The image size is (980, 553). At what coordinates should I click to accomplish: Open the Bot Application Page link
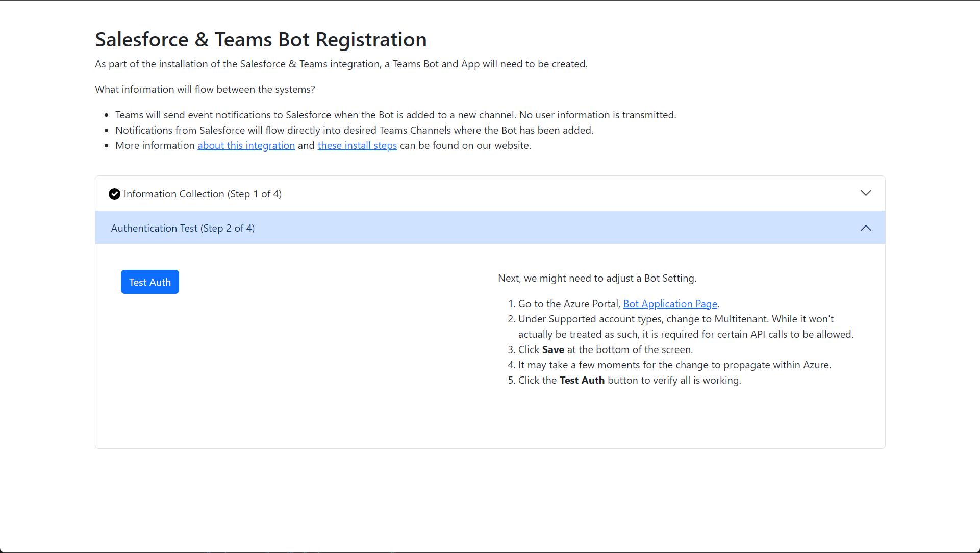point(670,304)
